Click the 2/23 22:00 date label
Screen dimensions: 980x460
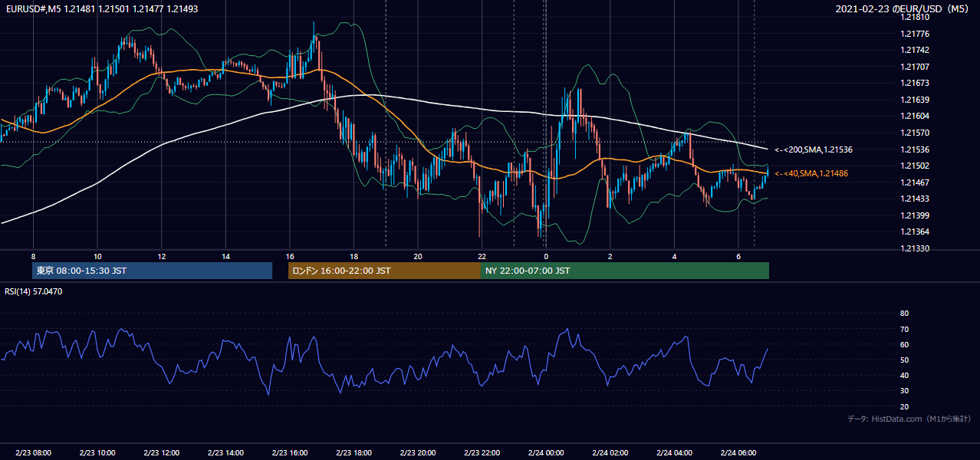482,453
